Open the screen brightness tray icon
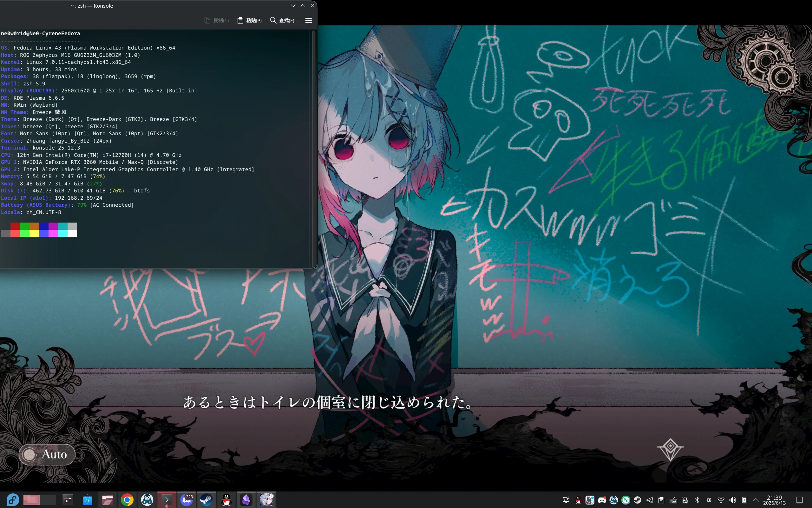 click(x=709, y=500)
